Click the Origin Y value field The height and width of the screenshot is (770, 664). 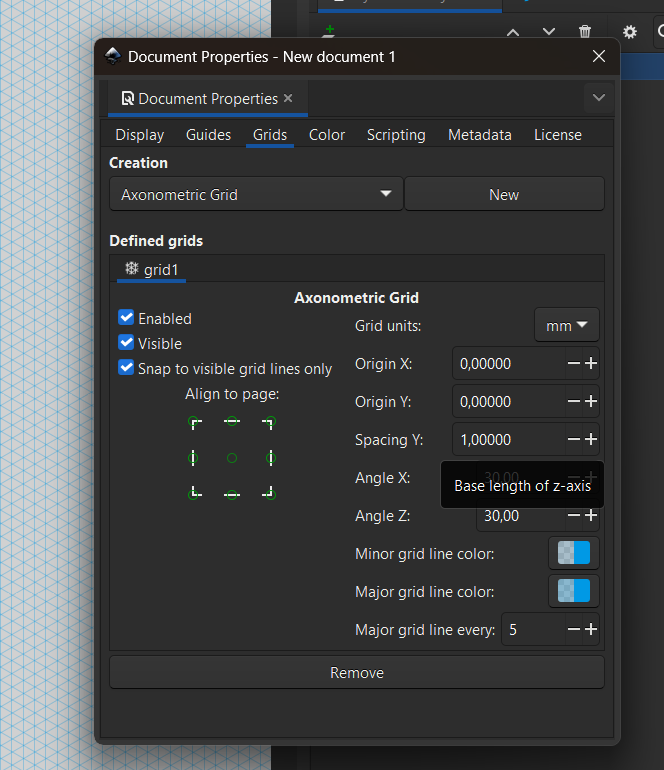point(509,401)
